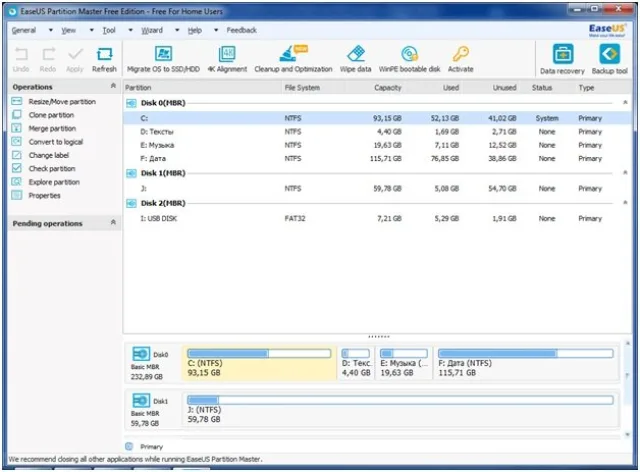Viewport: 640px width, 472px height.
Task: Select the J: partition row
Action: pos(378,189)
